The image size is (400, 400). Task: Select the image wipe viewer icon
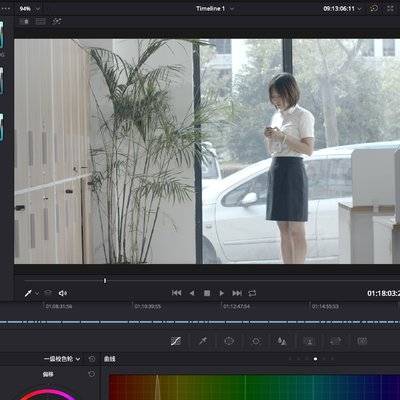pyautogui.click(x=24, y=22)
